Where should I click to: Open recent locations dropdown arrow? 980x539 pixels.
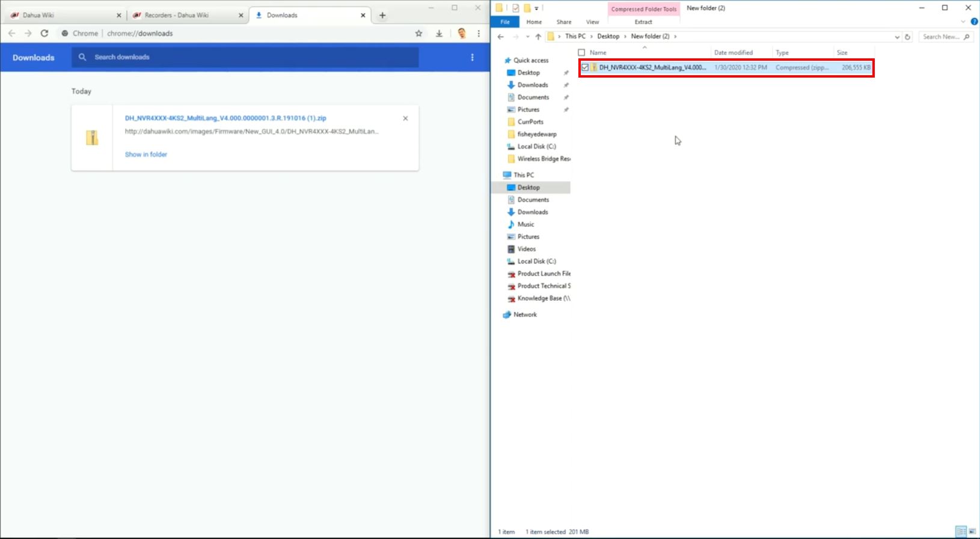(527, 37)
